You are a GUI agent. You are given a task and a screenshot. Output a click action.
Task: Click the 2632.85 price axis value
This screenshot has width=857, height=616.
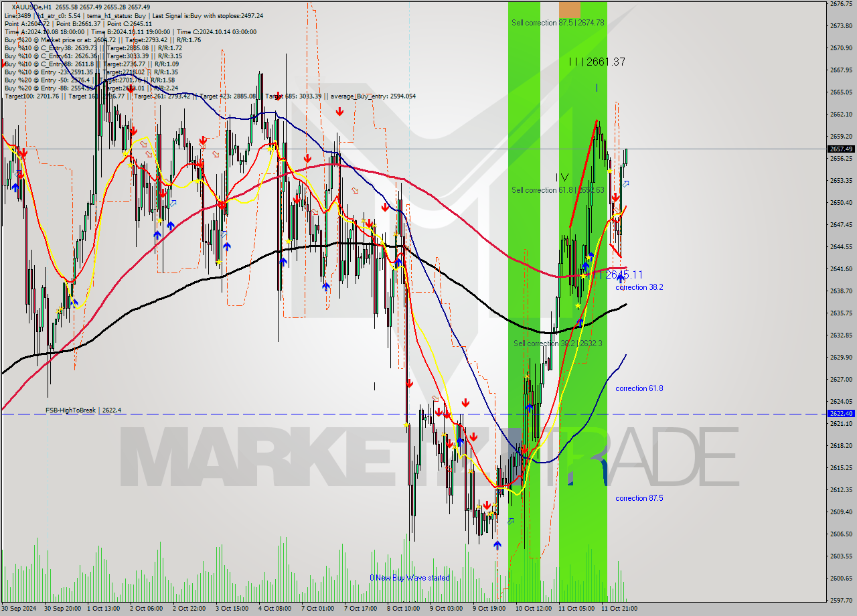point(841,335)
